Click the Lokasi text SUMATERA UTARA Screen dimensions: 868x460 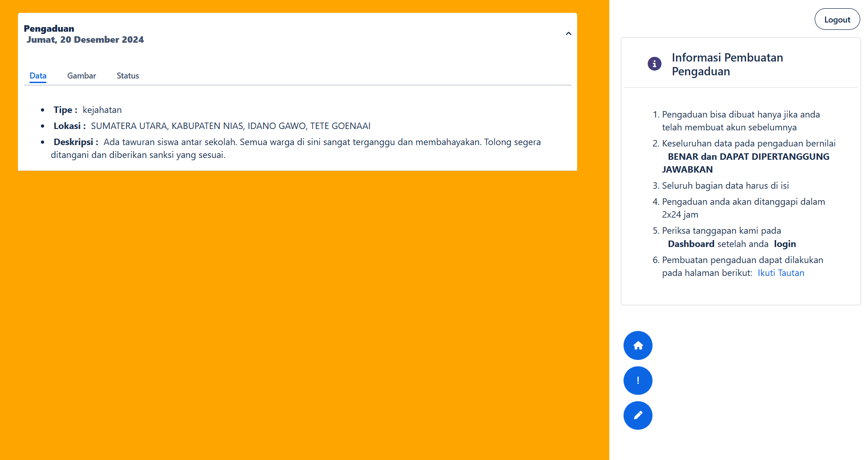[x=129, y=126]
